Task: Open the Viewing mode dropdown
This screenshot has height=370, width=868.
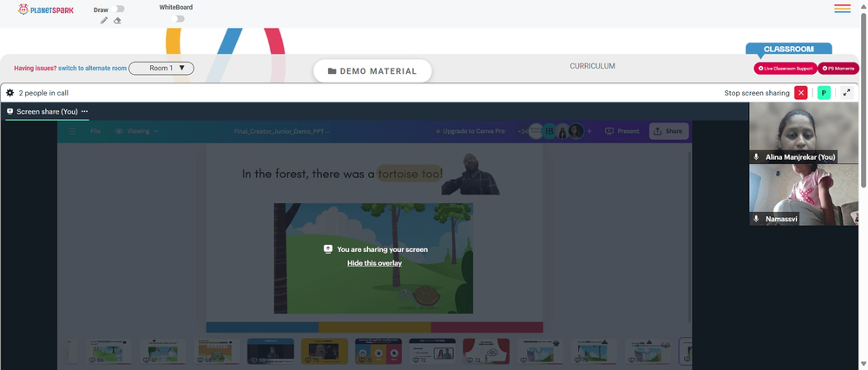Action: 137,131
